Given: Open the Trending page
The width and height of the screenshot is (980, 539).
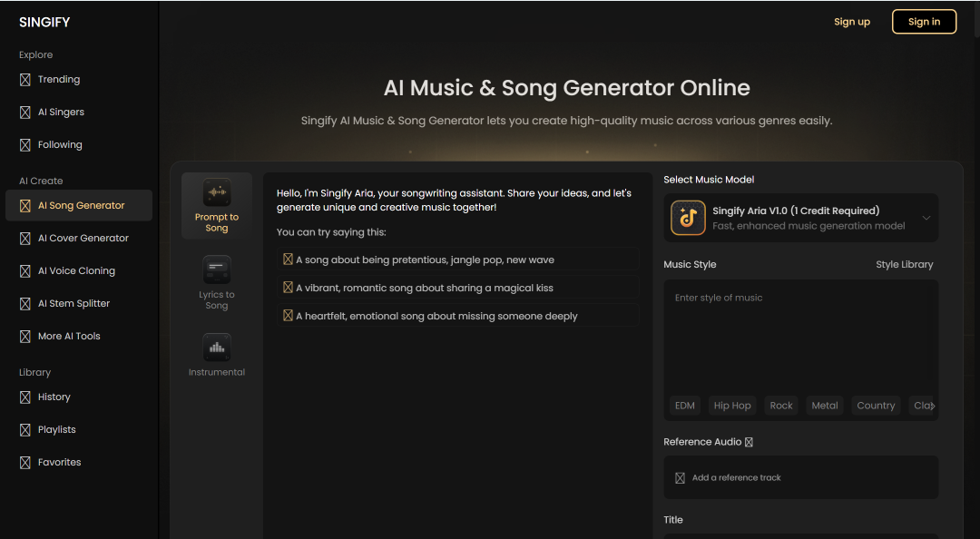Looking at the screenshot, I should (59, 80).
